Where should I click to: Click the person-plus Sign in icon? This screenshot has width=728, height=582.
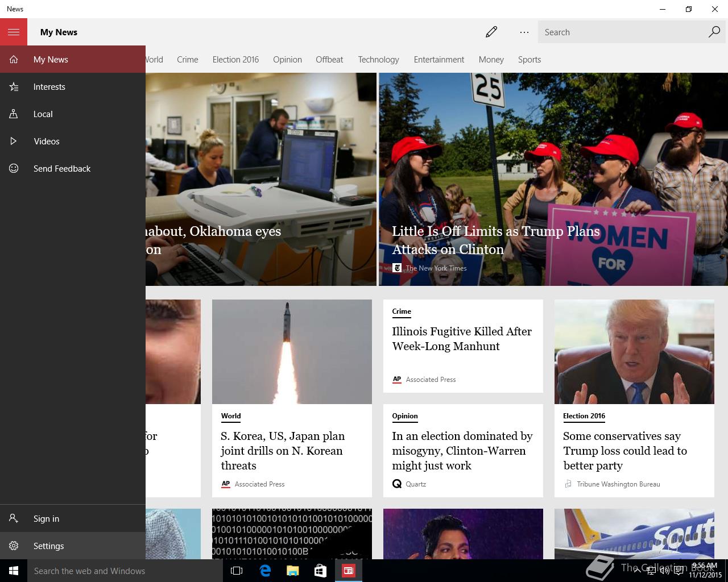(x=14, y=518)
